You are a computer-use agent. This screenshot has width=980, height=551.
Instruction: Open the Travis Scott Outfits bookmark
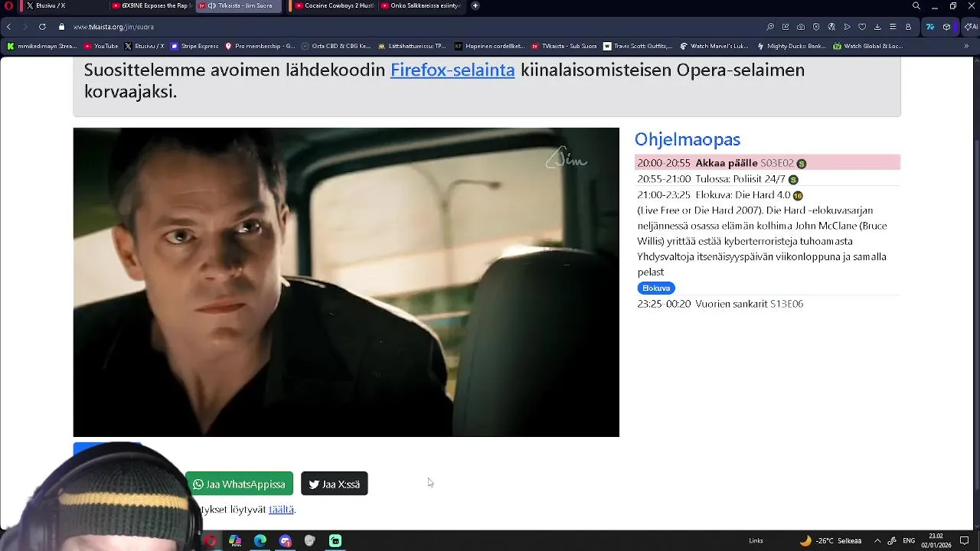[x=638, y=46]
